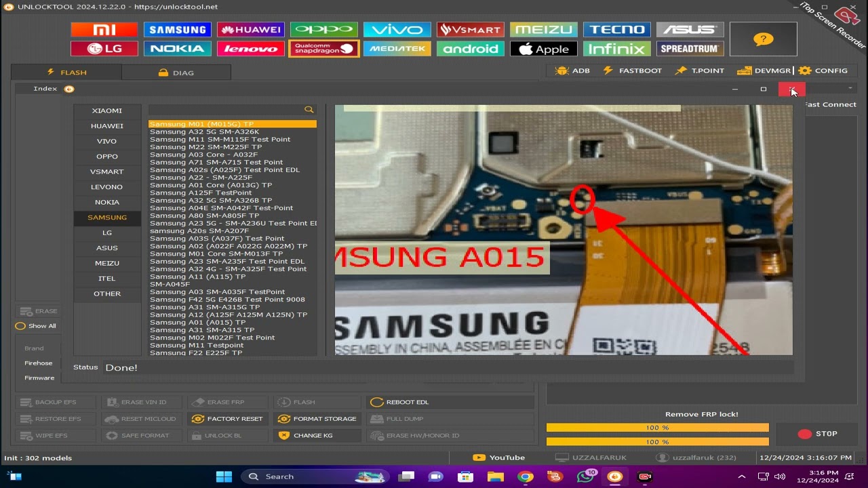Select Samsung M02 M022F Test Point entry
The height and width of the screenshot is (488, 868).
(x=233, y=337)
